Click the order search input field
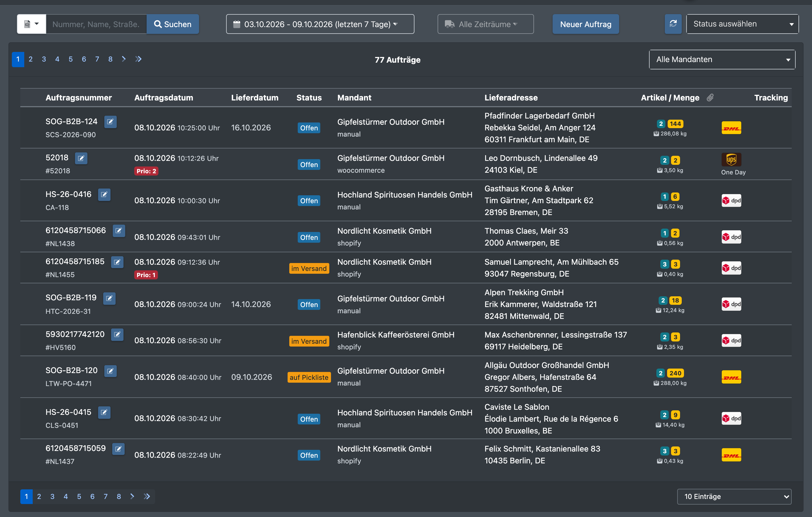812x517 pixels. [x=96, y=24]
